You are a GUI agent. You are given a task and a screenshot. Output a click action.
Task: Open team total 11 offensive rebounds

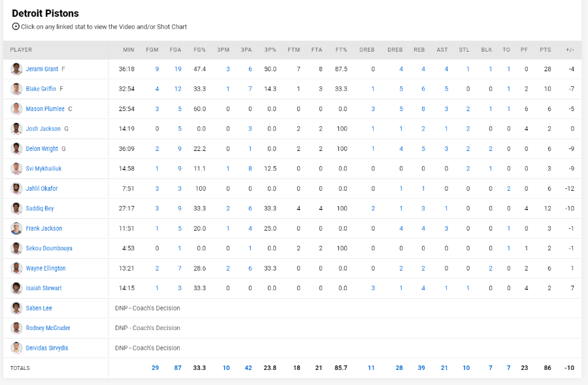point(371,368)
